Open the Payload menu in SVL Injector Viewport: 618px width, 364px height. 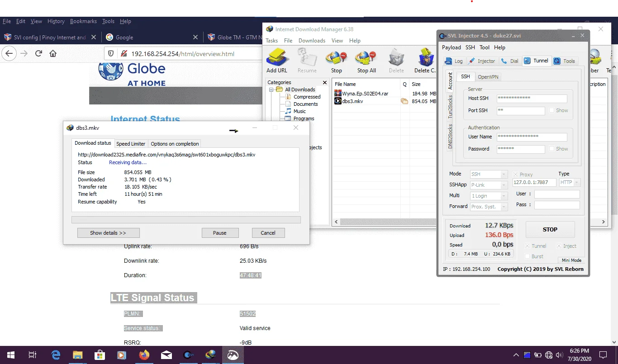click(451, 47)
